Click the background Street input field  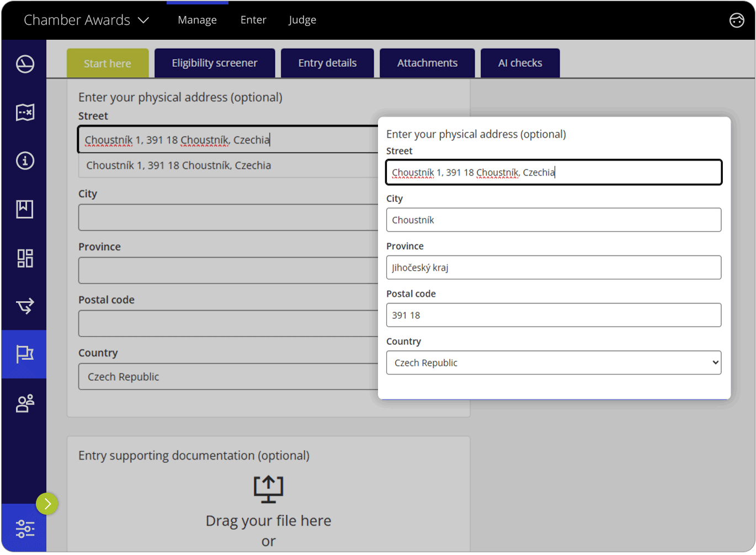pos(228,140)
